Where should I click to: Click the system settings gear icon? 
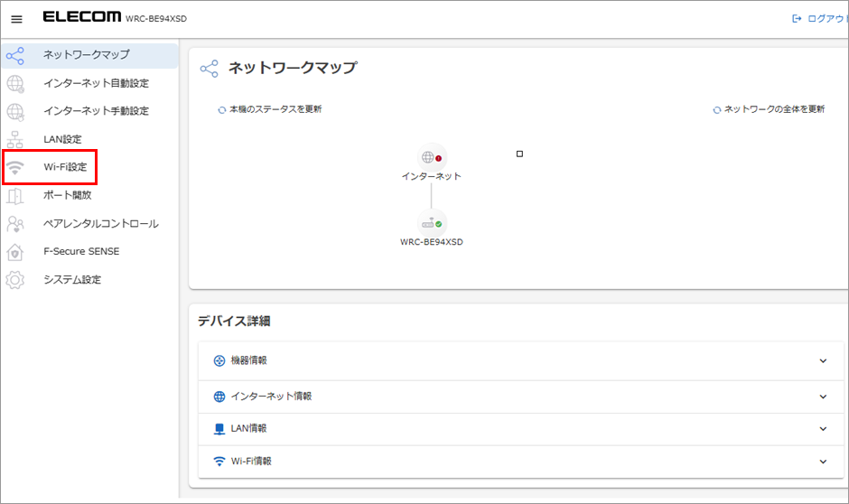coord(15,280)
